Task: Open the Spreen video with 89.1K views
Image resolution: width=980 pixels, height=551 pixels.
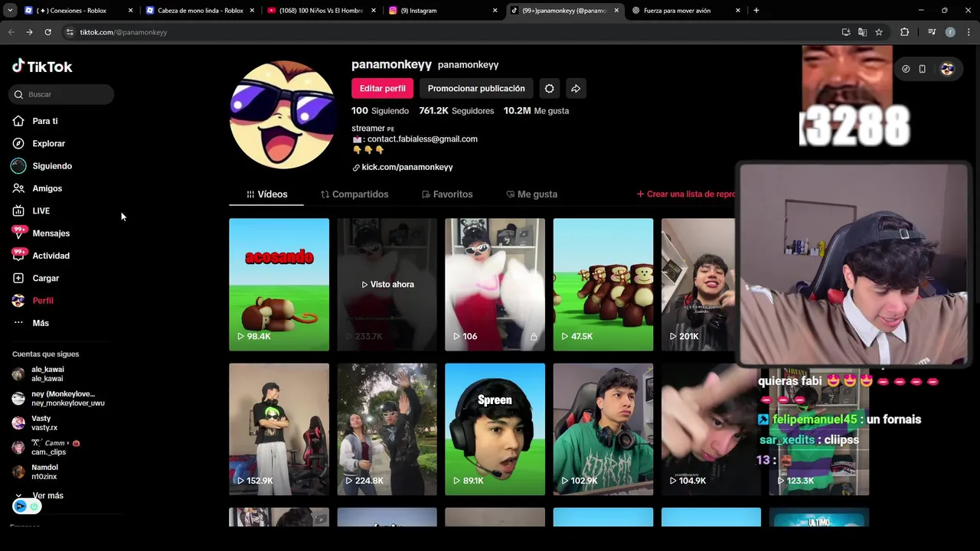Action: pyautogui.click(x=495, y=429)
